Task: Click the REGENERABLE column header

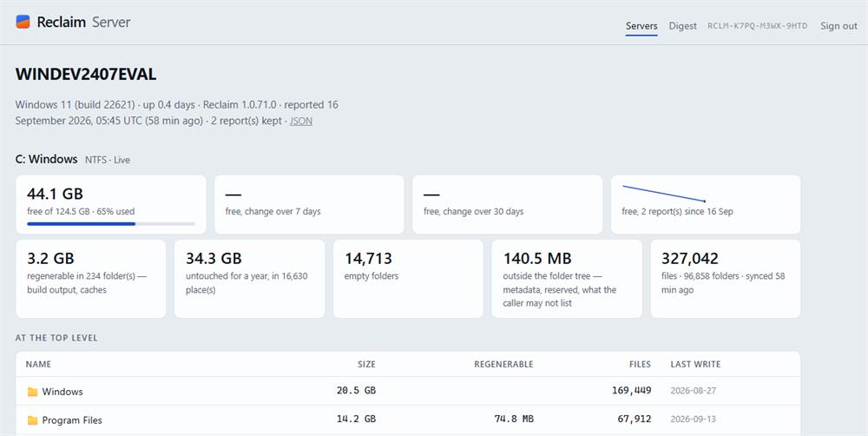Action: click(503, 364)
